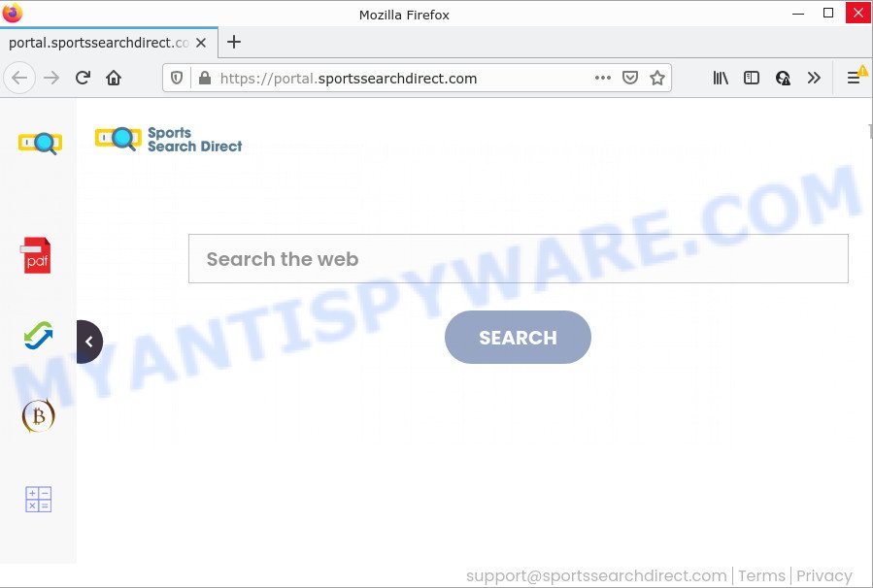Viewport: 873px width, 588px height.
Task: Close the Firefox window
Action: (858, 13)
